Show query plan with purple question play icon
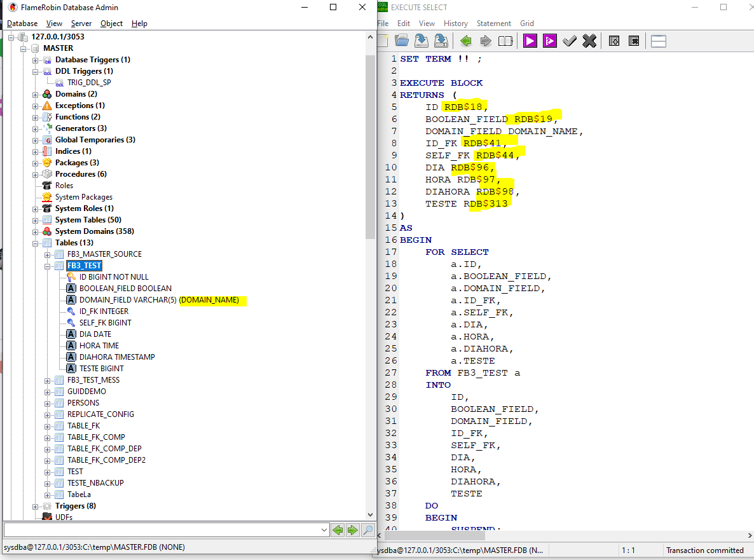The height and width of the screenshot is (560, 754). 550,41
